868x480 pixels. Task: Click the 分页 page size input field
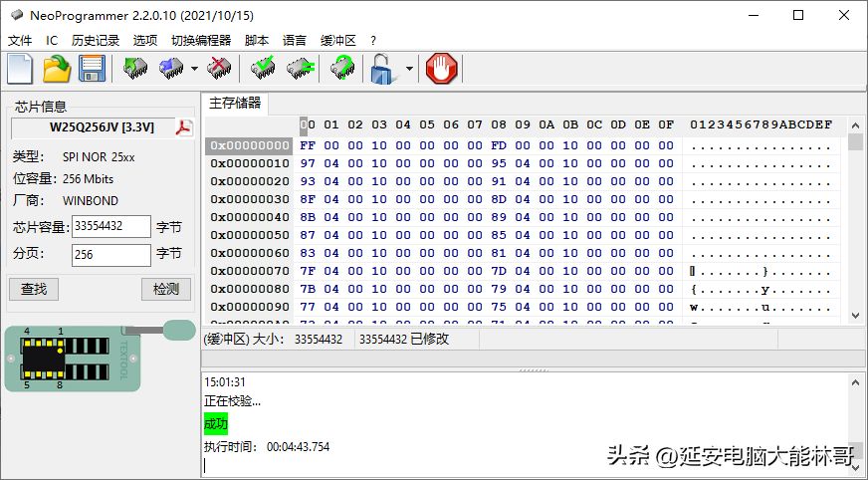pyautogui.click(x=111, y=255)
